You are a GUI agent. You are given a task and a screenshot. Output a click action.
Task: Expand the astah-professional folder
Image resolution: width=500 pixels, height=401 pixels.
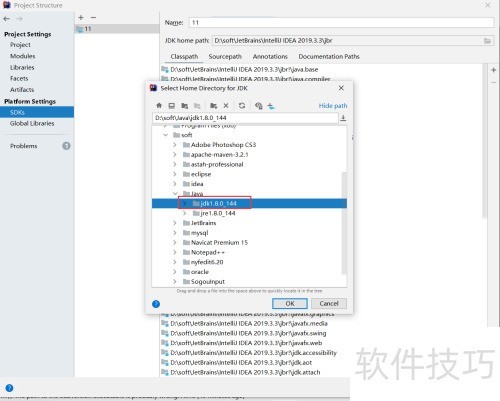(175, 164)
